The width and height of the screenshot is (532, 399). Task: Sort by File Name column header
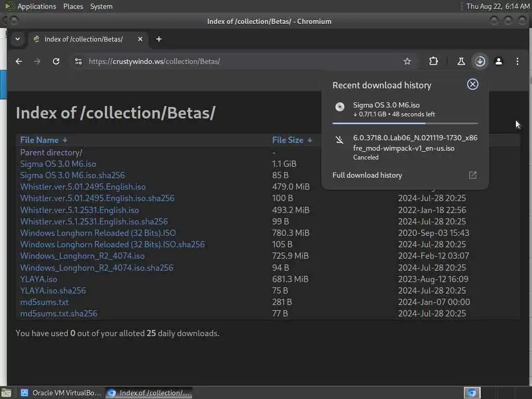[x=44, y=140]
